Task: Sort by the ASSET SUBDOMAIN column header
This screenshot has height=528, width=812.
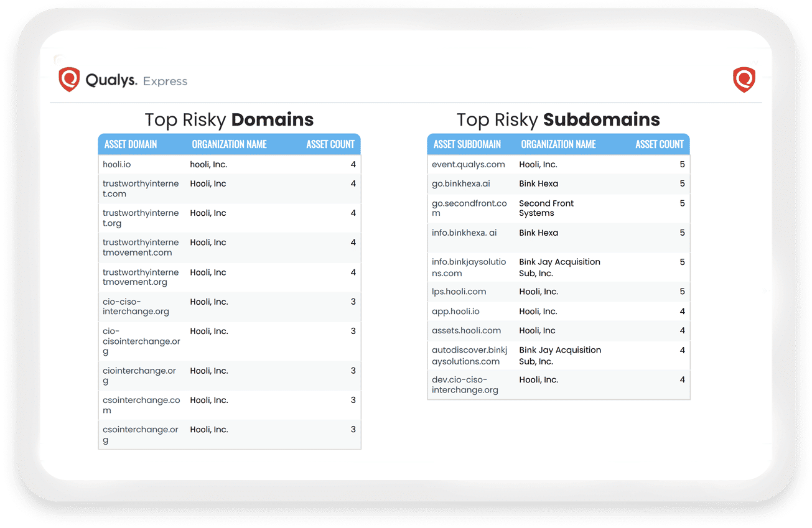Action: click(x=467, y=144)
